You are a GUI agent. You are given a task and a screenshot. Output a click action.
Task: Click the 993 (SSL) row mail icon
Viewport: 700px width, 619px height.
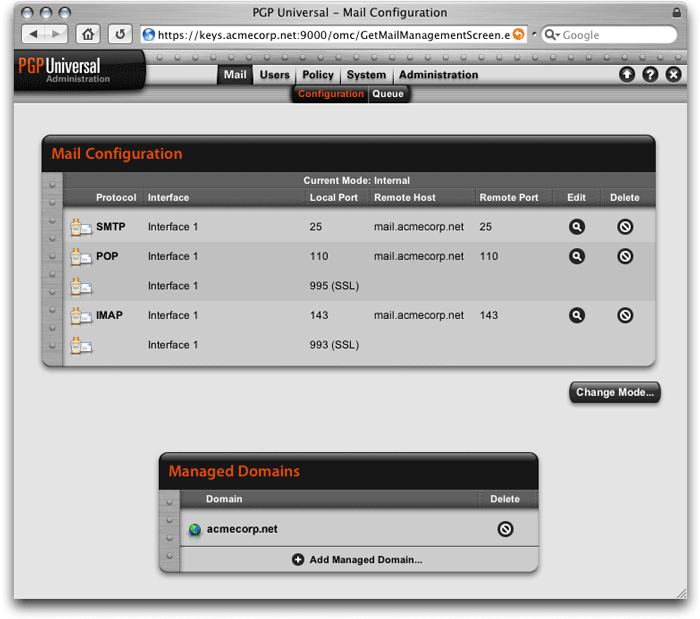[81, 345]
